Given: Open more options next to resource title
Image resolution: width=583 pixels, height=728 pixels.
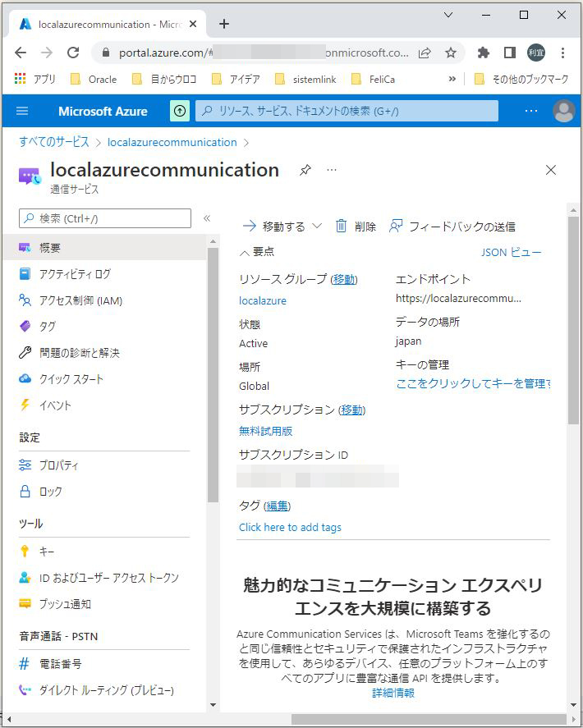Looking at the screenshot, I should click(332, 170).
